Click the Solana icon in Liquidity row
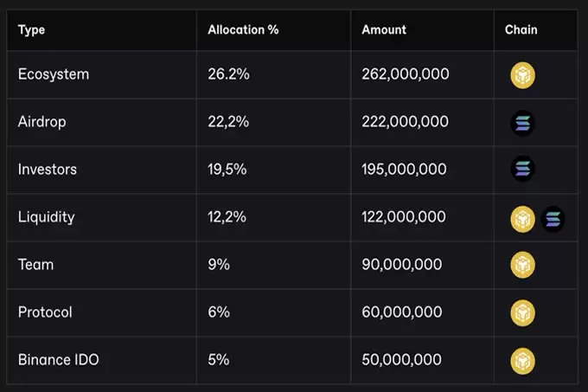The width and height of the screenshot is (588, 392). [x=553, y=219]
